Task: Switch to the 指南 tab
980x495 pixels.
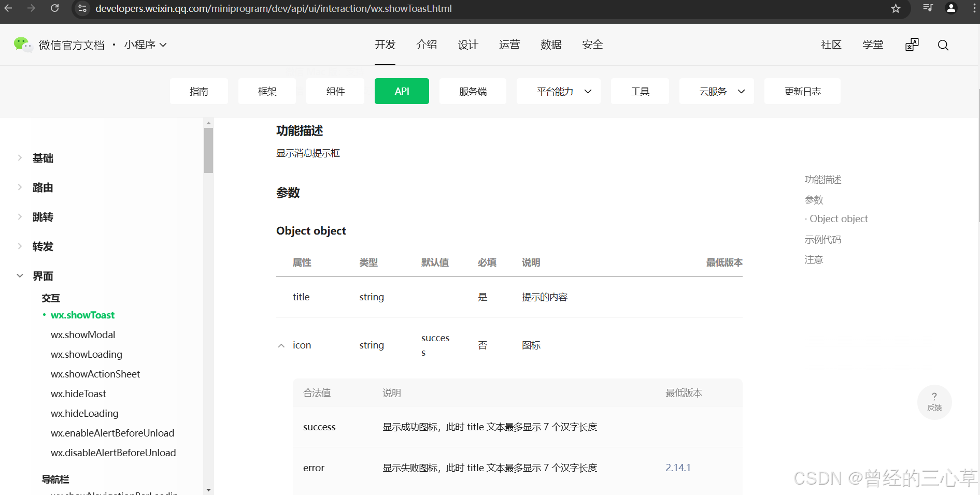Action: click(199, 91)
